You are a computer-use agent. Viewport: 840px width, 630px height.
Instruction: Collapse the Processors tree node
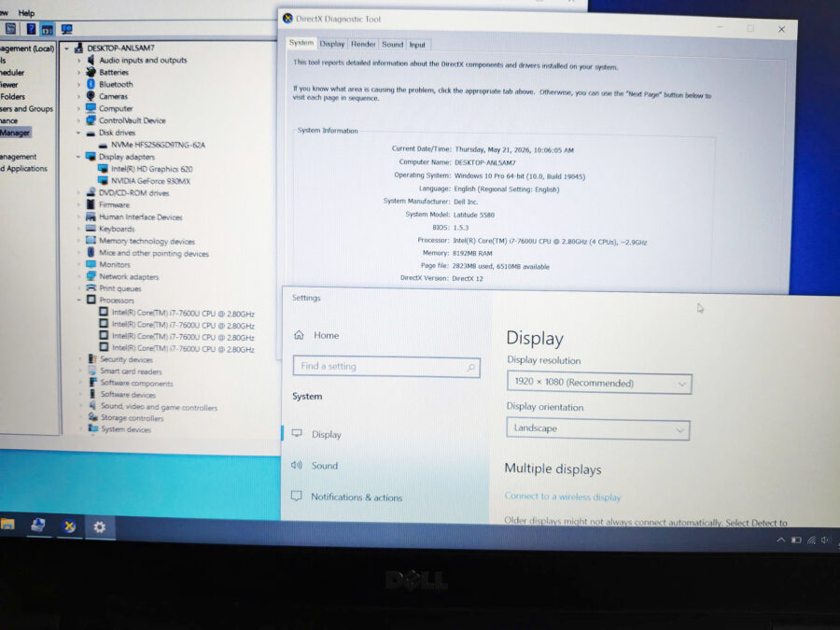point(79,300)
